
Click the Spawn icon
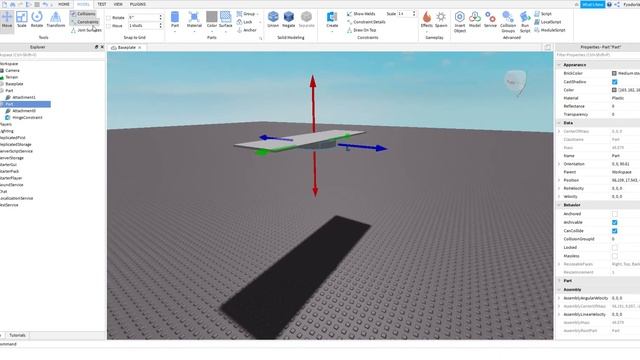pos(441,19)
